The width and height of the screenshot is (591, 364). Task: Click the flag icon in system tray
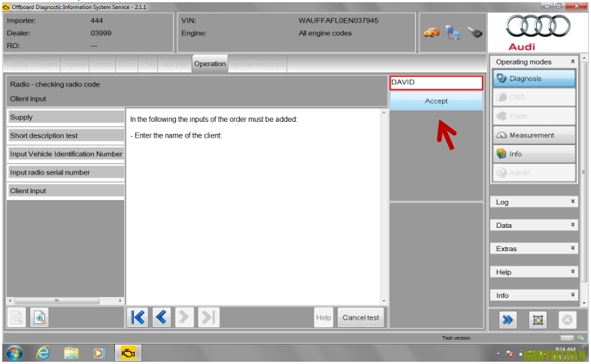[510, 353]
